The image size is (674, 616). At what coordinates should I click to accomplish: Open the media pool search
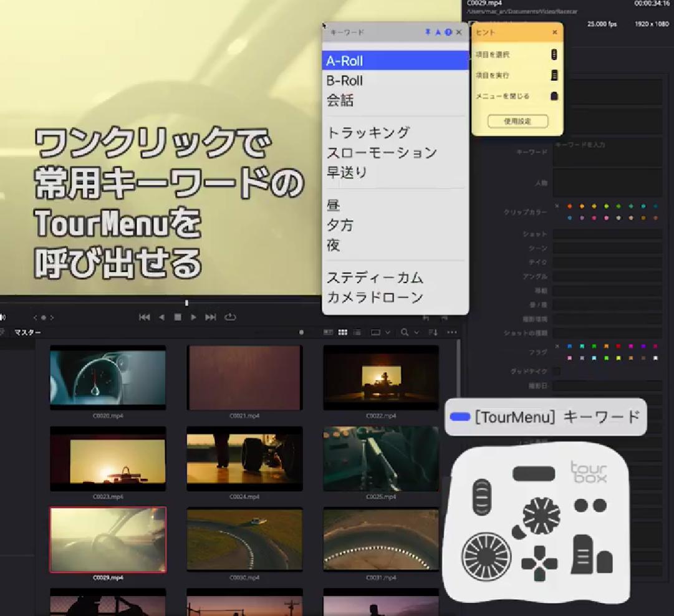pyautogui.click(x=405, y=332)
